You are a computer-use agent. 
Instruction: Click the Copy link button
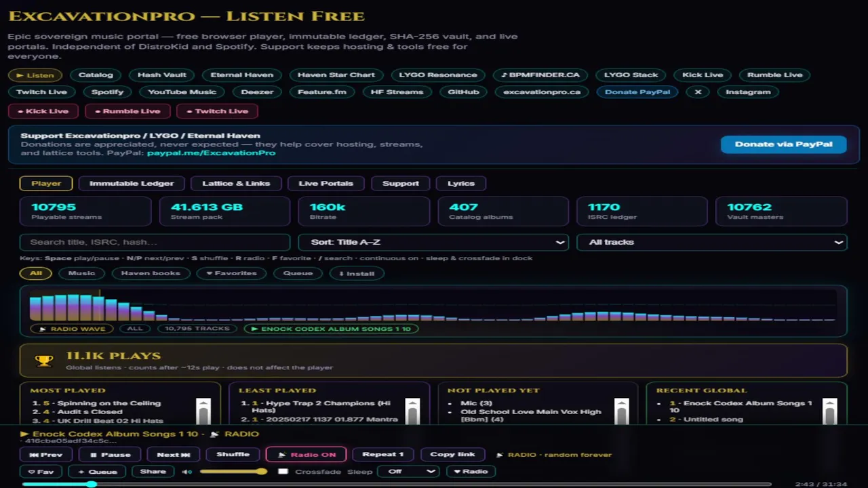[452, 455]
